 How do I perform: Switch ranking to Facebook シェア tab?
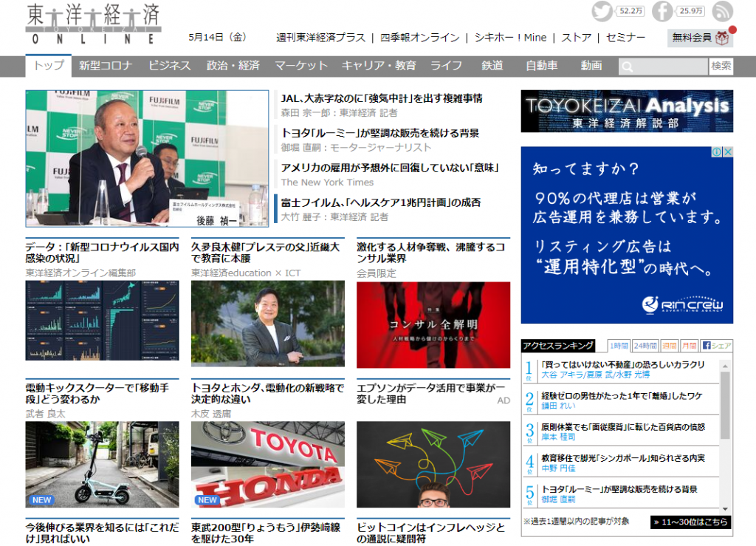point(717,346)
